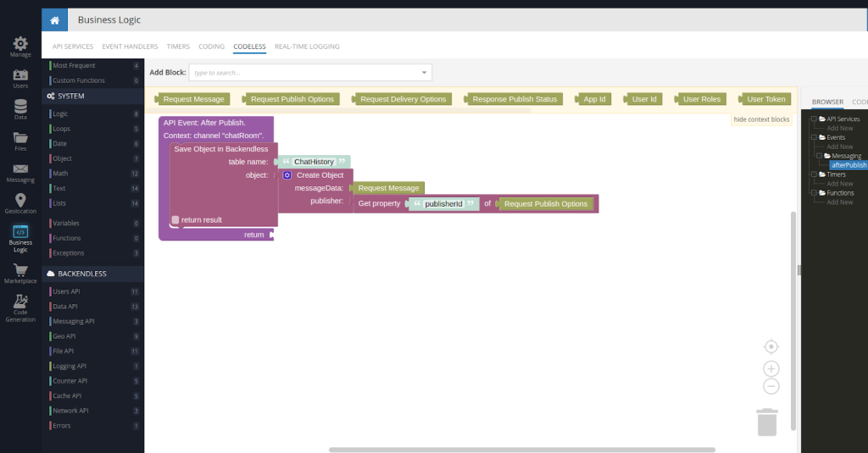The height and width of the screenshot is (453, 868).
Task: Open the Geolocation pin section
Action: tap(20, 203)
